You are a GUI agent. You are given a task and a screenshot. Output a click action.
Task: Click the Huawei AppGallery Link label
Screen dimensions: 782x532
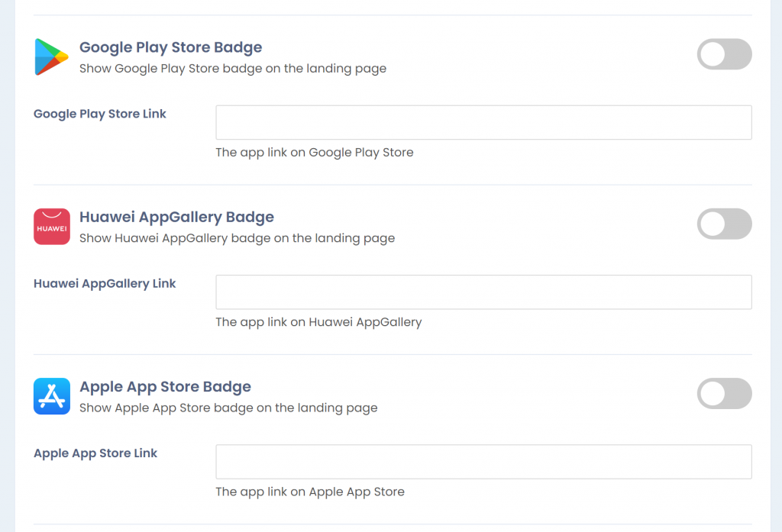point(105,283)
